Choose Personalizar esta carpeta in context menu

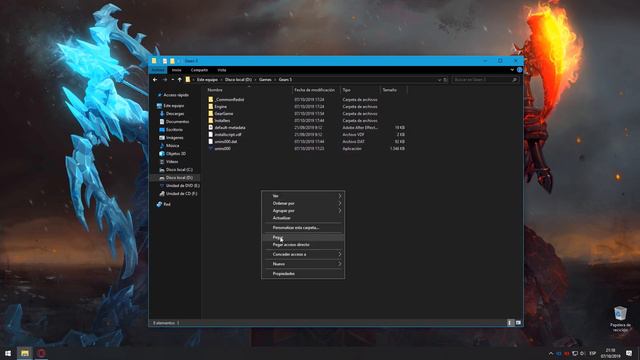[303, 228]
